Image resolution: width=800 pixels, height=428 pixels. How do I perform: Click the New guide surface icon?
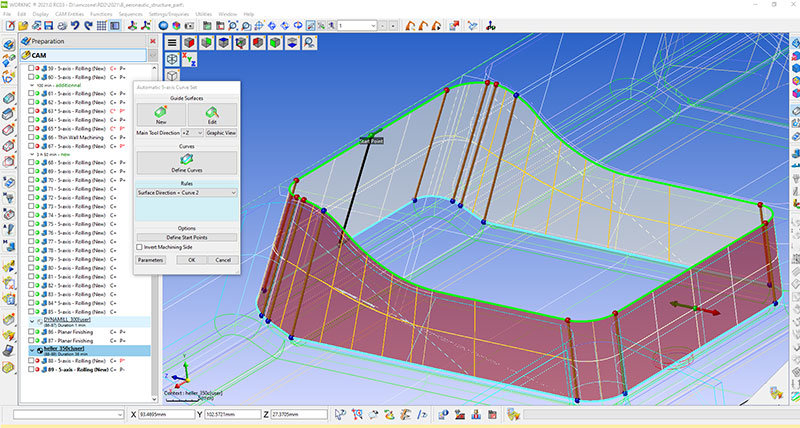coord(161,111)
